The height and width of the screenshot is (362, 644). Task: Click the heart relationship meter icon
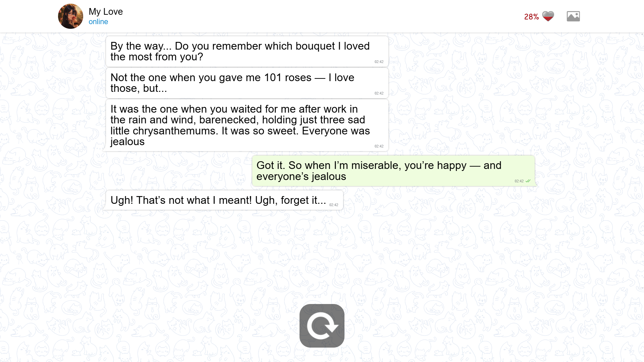click(x=548, y=16)
